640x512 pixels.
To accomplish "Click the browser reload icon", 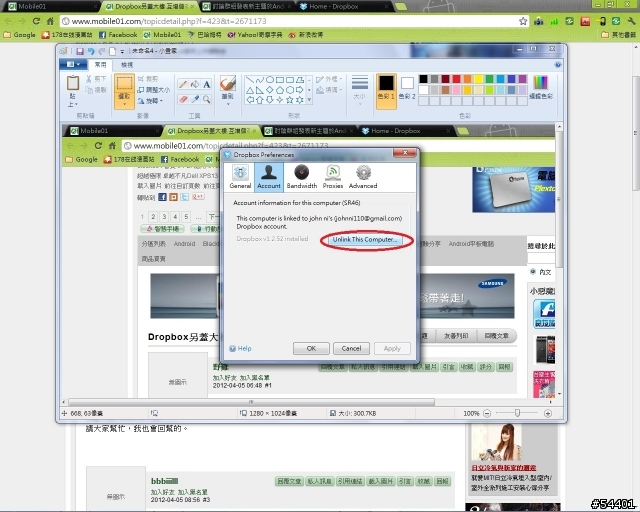I will click(x=36, y=21).
